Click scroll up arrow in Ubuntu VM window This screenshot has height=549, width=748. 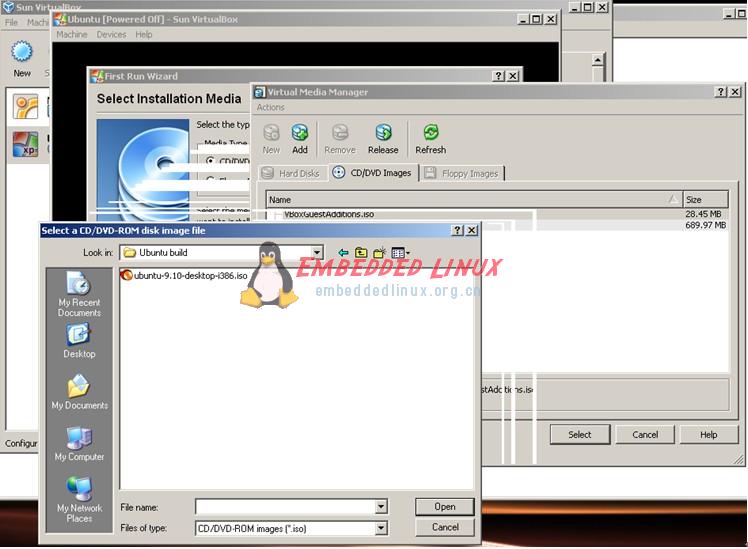(597, 60)
